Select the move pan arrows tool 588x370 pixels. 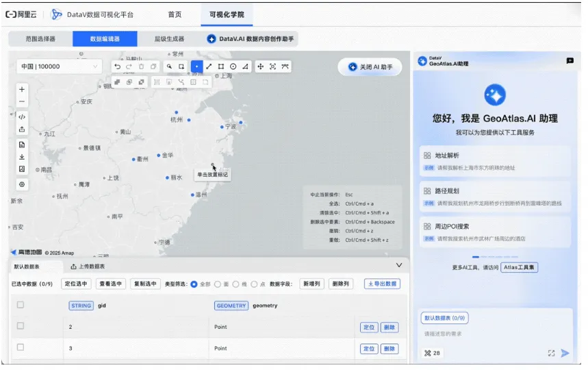pos(261,66)
